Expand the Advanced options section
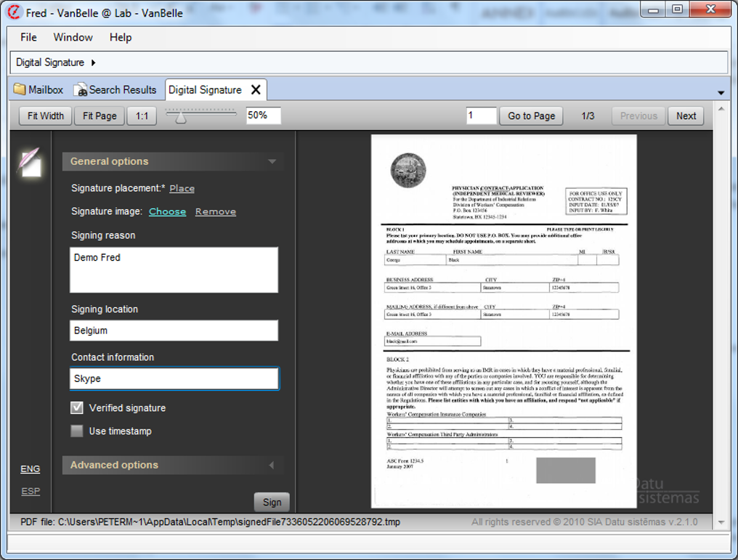Screen dimensions: 738x560 tap(272, 466)
